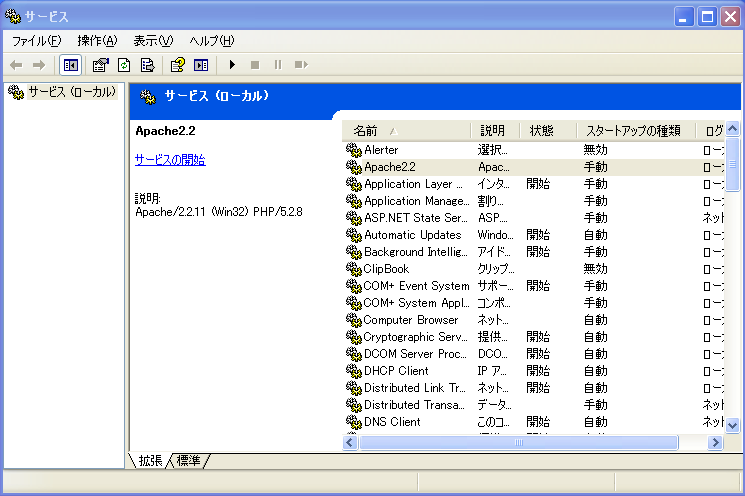This screenshot has height=496, width=745.
Task: Switch to the 標準 tab
Action: click(x=188, y=461)
